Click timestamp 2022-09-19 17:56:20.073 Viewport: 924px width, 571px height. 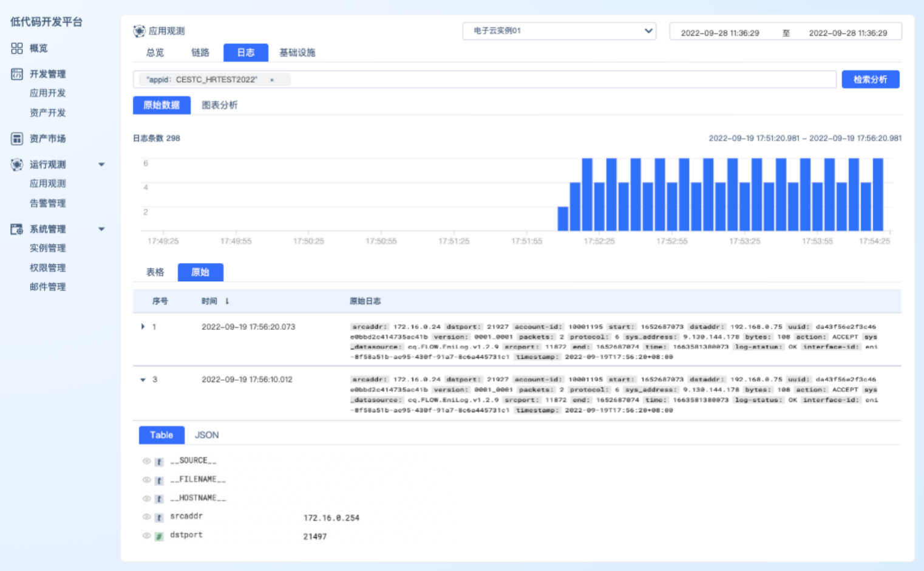pyautogui.click(x=248, y=327)
